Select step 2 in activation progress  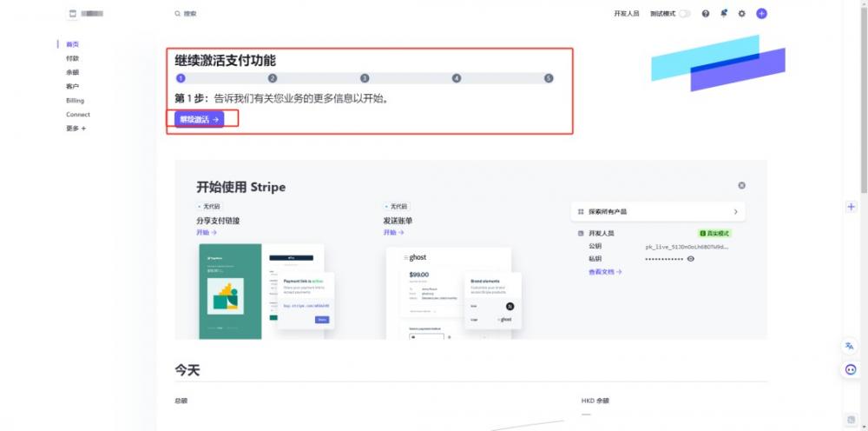point(273,78)
